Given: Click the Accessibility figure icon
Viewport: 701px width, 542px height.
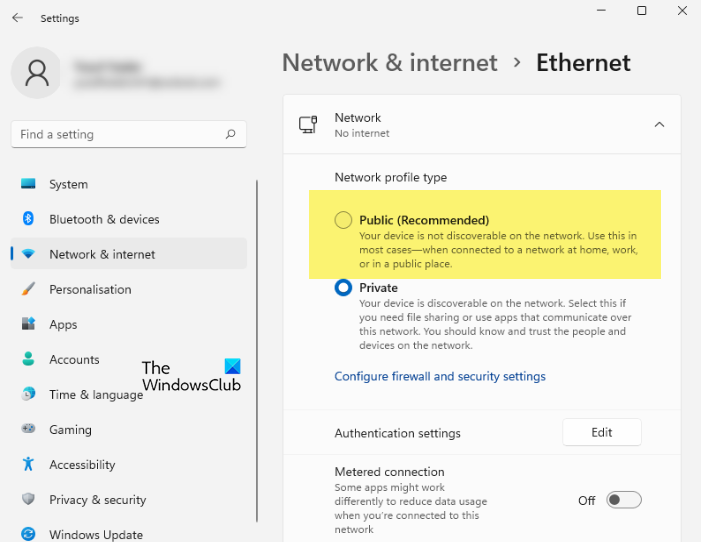Looking at the screenshot, I should pyautogui.click(x=28, y=464).
